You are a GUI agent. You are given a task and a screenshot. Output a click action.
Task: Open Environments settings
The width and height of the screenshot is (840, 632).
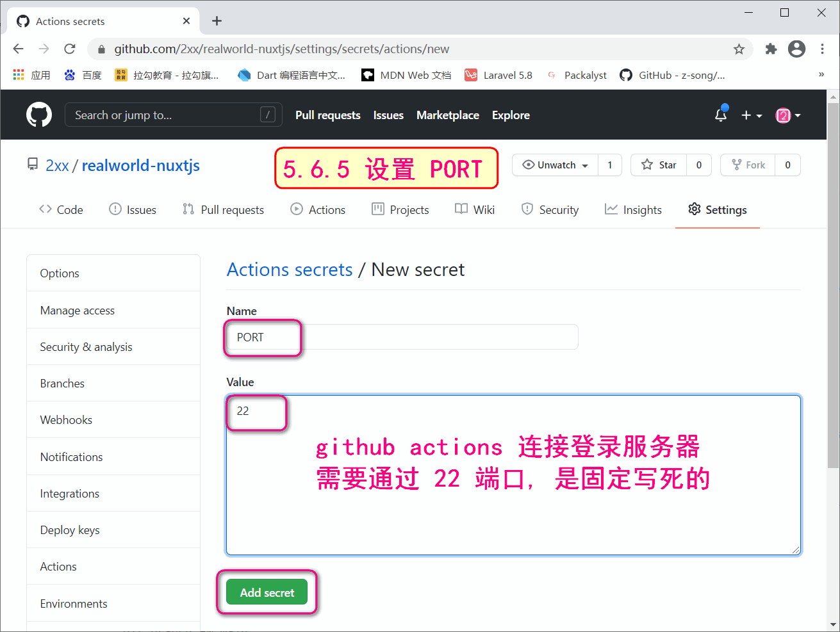click(113, 604)
